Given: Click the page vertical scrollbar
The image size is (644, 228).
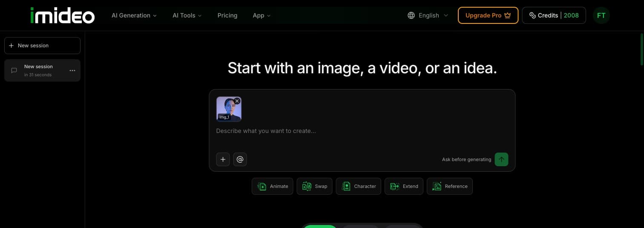Looking at the screenshot, I should pyautogui.click(x=642, y=49).
